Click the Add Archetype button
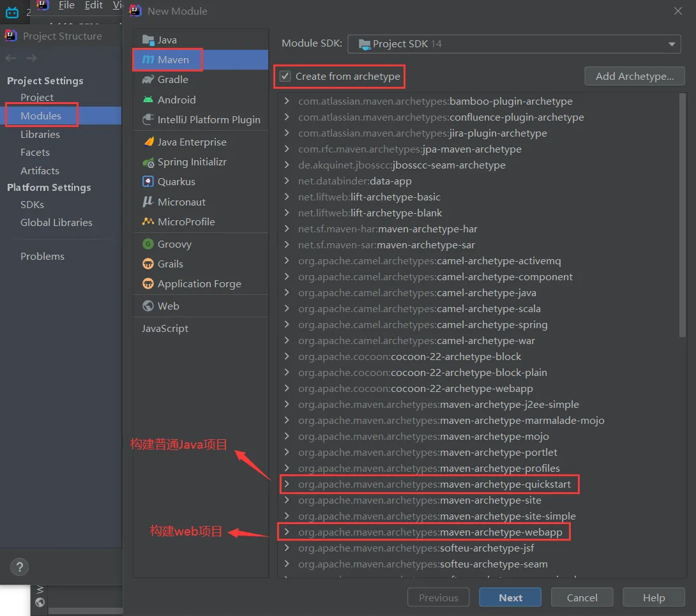696x616 pixels. pos(634,77)
